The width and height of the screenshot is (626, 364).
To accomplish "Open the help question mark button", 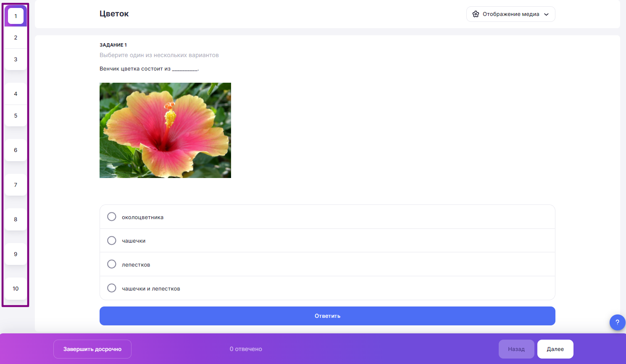I will 617,322.
